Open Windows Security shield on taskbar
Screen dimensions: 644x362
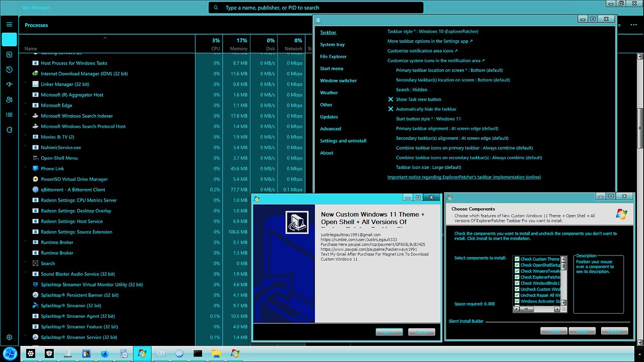coord(49,353)
